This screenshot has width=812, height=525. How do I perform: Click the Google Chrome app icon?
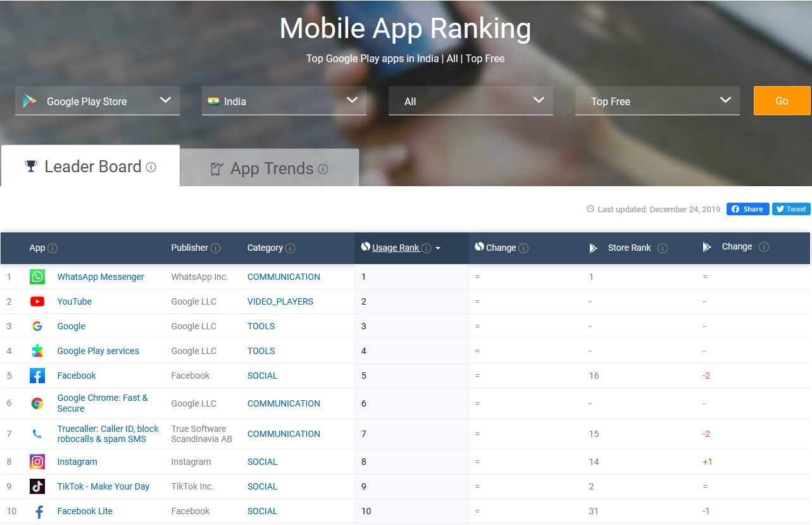pyautogui.click(x=37, y=403)
